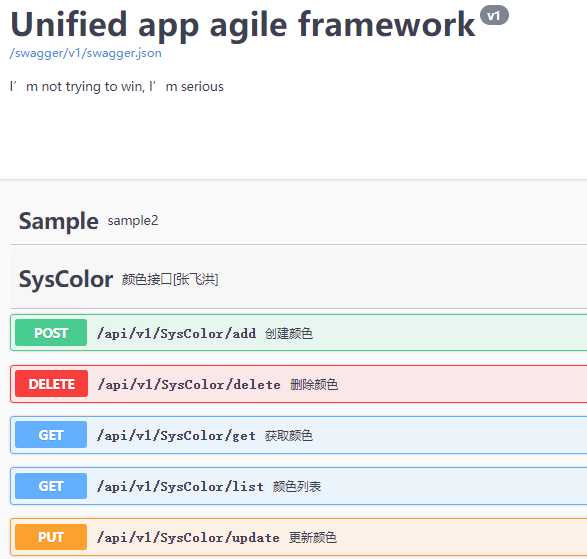Expand the /api/v1/SysColor/get endpoint path
587x559 pixels.
click(x=176, y=435)
